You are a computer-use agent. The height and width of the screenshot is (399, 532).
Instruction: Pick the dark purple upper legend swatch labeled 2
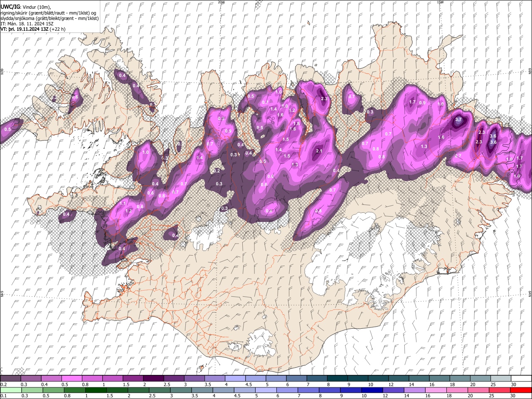pyautogui.click(x=153, y=378)
